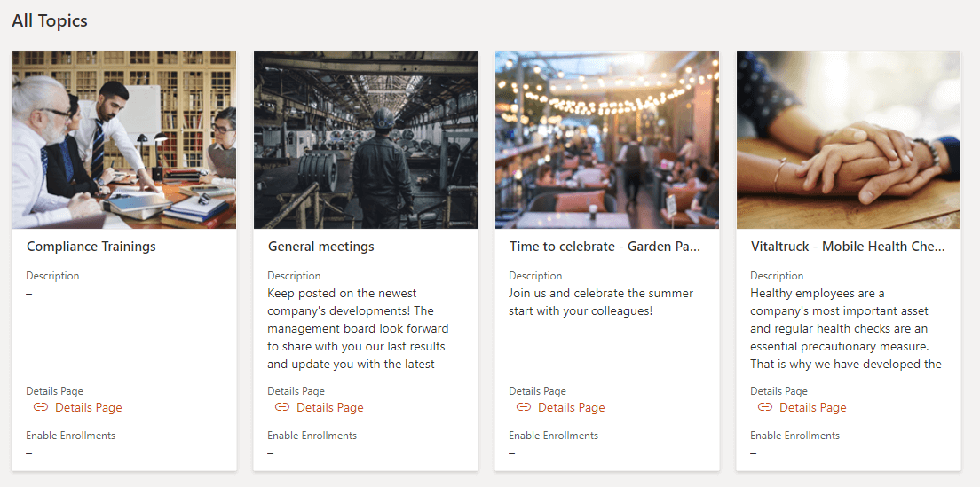The width and height of the screenshot is (980, 487).
Task: Select the Compliance Trainings meeting photo
Action: click(x=124, y=140)
